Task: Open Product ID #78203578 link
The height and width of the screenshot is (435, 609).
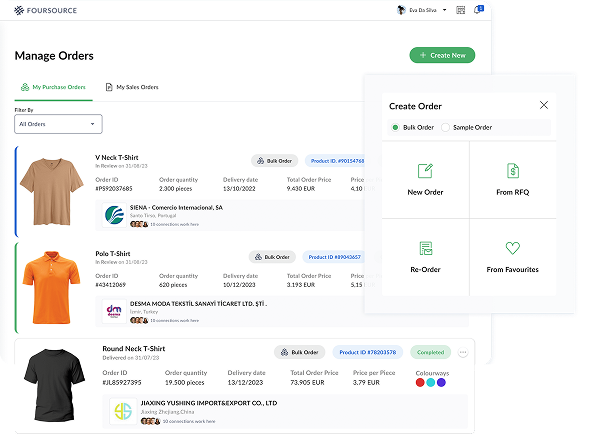Action: point(368,352)
